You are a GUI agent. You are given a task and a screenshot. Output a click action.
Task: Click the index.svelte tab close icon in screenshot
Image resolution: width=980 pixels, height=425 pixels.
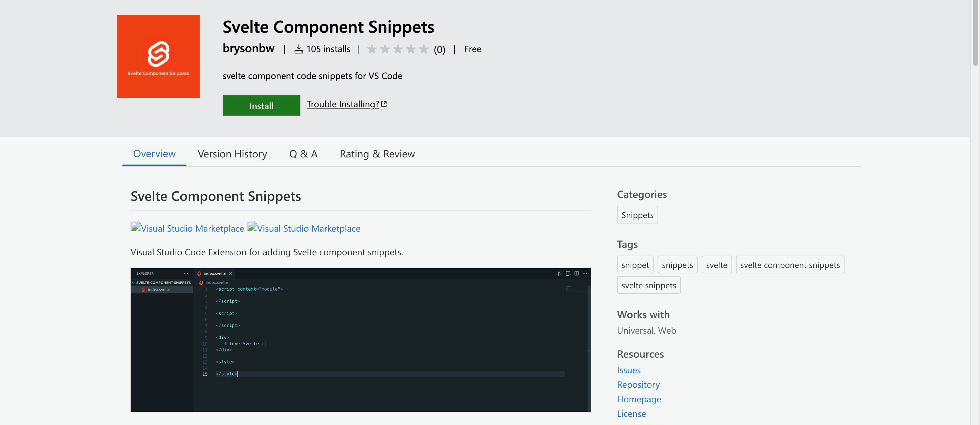[230, 273]
